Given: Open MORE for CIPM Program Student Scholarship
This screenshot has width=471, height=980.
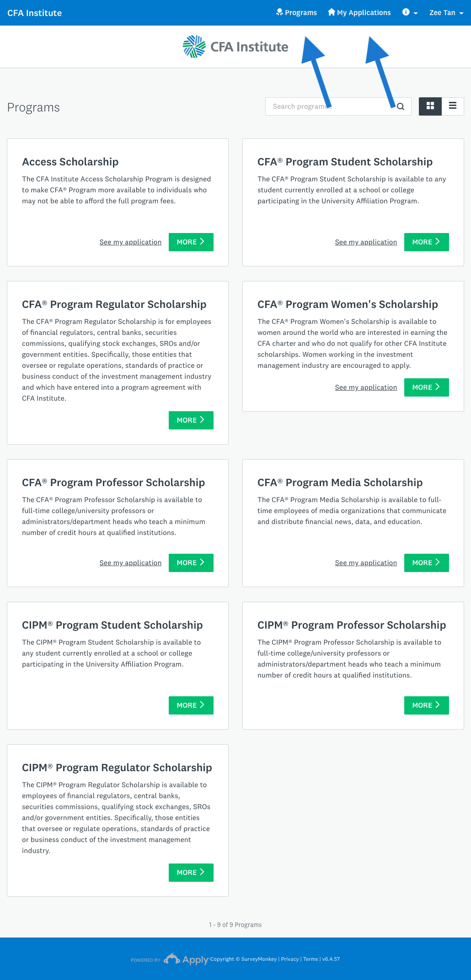Looking at the screenshot, I should 191,705.
